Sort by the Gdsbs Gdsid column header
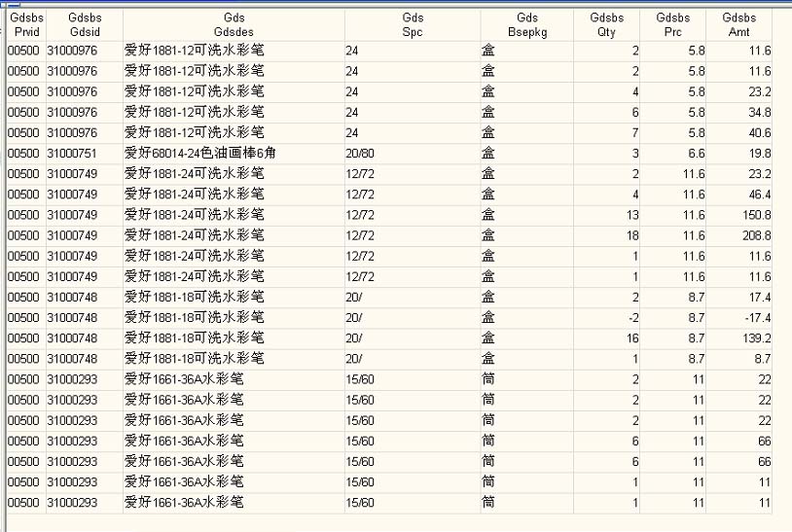 (85, 24)
